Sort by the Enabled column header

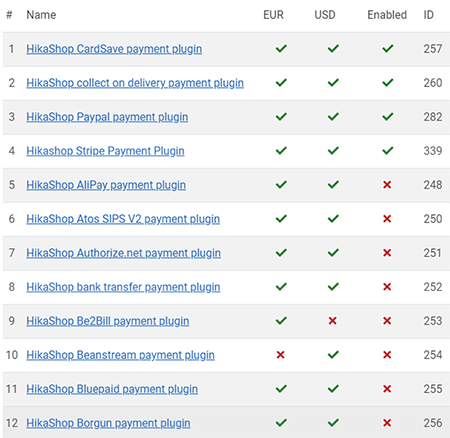pos(387,15)
